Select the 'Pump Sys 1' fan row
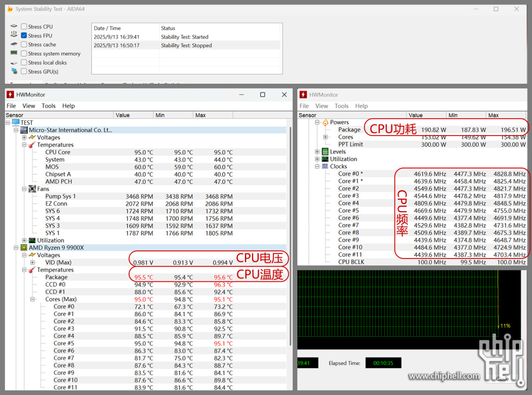This screenshot has width=532, height=395. click(x=146, y=196)
